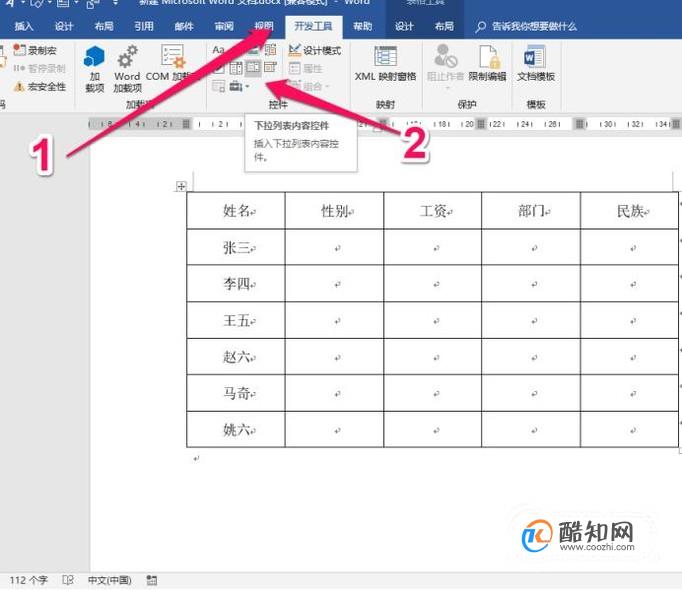
Task: Switch to the Design (设计) tab after Insert
Action: point(64,27)
